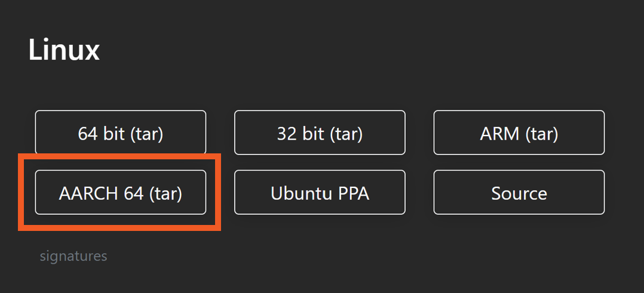Click the 64 bit (tar) download button
The height and width of the screenshot is (293, 644).
click(121, 132)
